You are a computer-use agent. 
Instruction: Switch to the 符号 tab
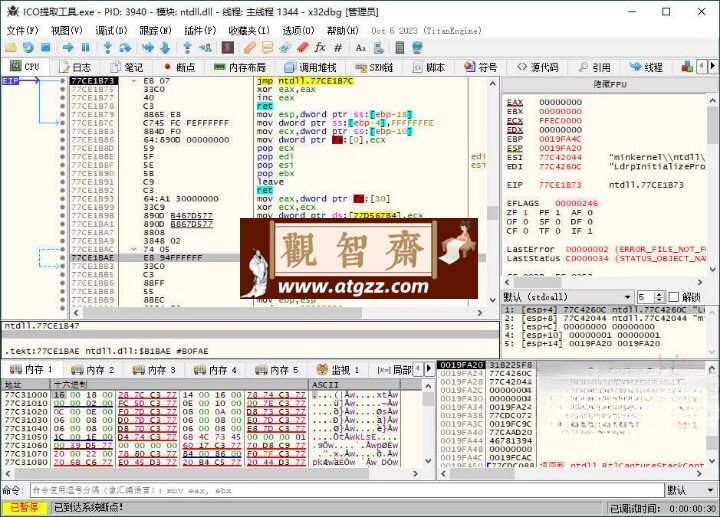click(x=481, y=67)
